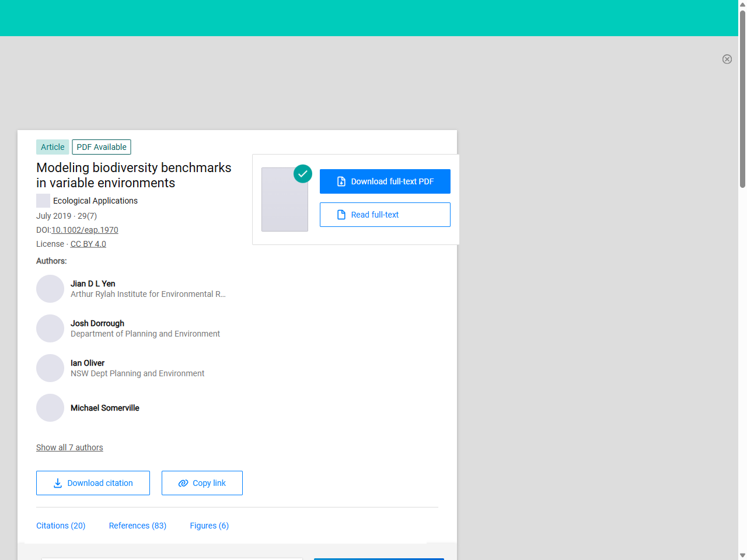Open Ecological Applications journal link

(95, 201)
